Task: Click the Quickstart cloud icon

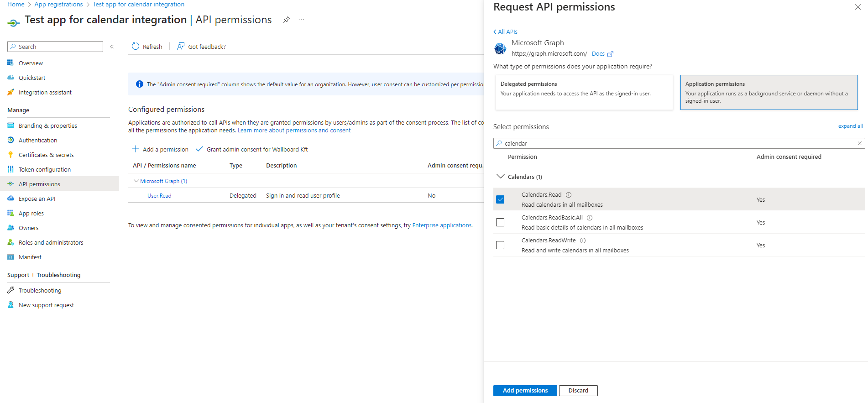Action: 10,78
